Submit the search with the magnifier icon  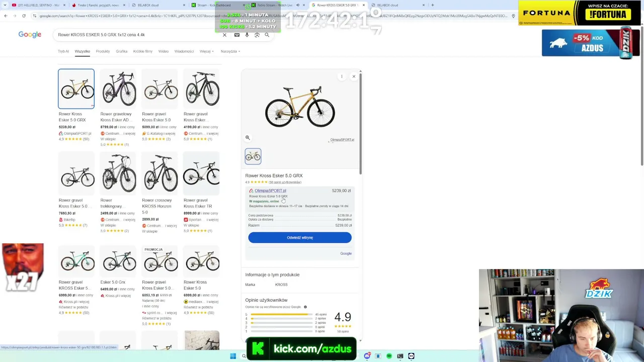tap(267, 35)
